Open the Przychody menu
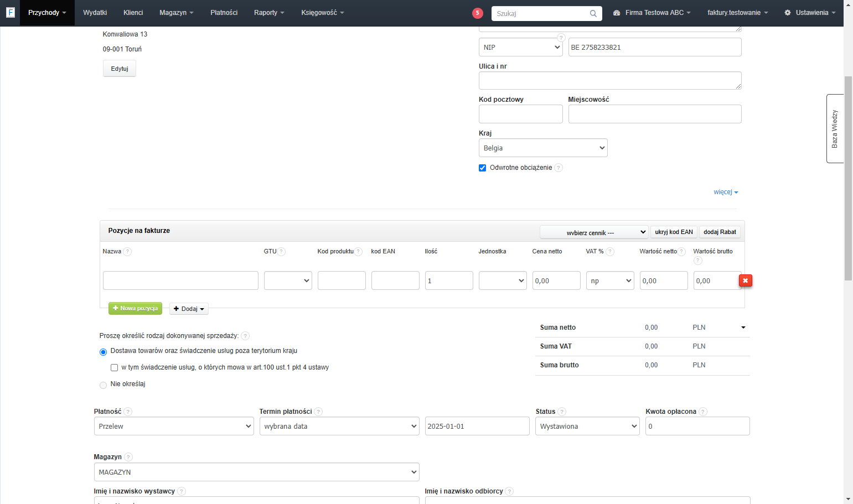The height and width of the screenshot is (504, 853). [x=47, y=13]
